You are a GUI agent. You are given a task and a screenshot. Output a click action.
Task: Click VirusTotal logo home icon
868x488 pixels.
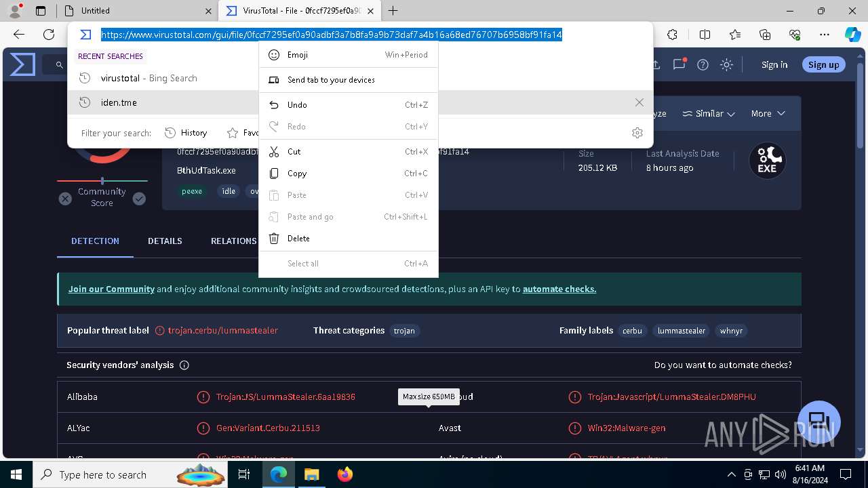pos(22,64)
